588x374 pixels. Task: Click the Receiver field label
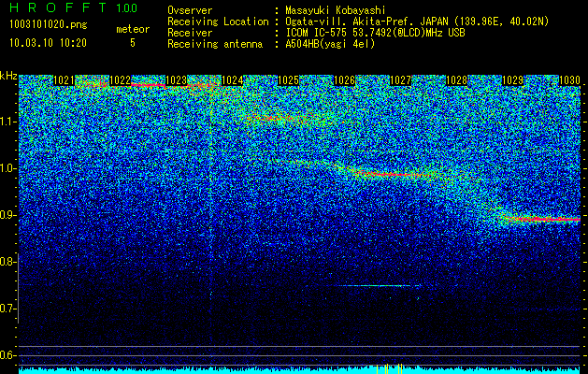[x=190, y=33]
